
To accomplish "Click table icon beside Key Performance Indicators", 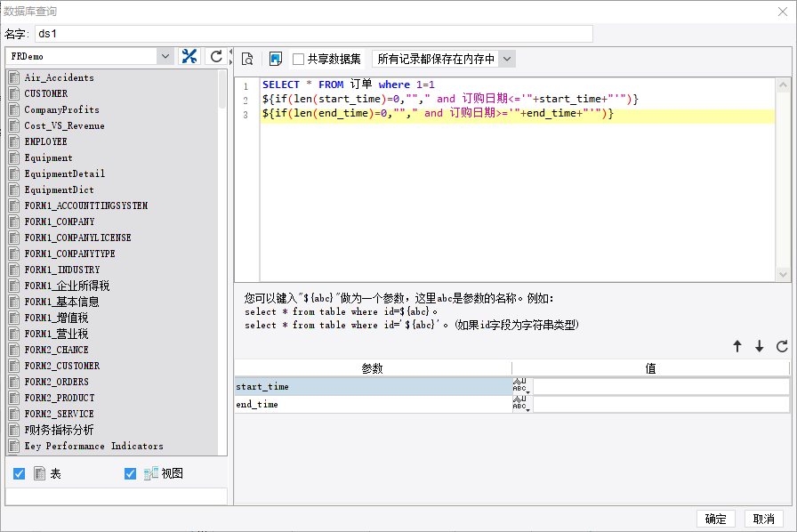I will tap(14, 446).
